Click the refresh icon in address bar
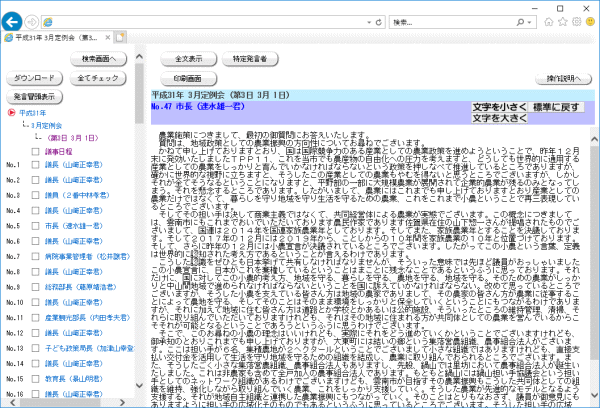Screen dimensions: 600x408 378,22
